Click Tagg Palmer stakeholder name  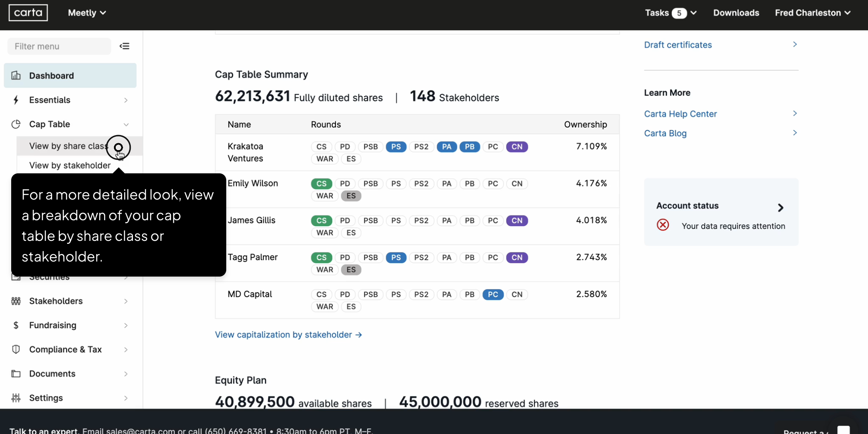tap(253, 257)
